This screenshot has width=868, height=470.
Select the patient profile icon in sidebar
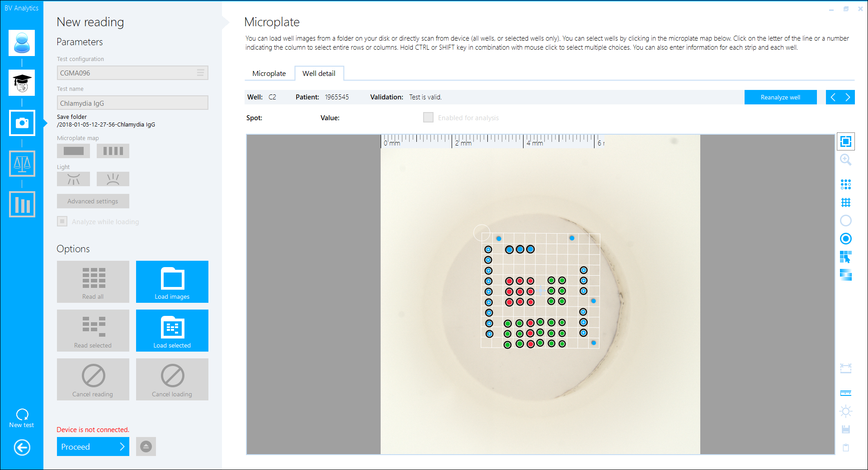pyautogui.click(x=22, y=42)
